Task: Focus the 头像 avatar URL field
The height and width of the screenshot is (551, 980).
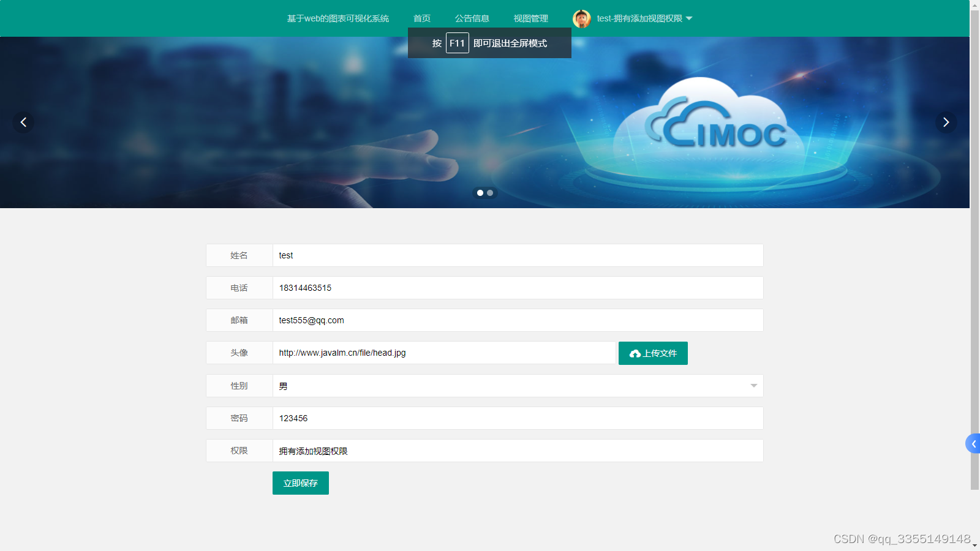Action: click(x=444, y=353)
